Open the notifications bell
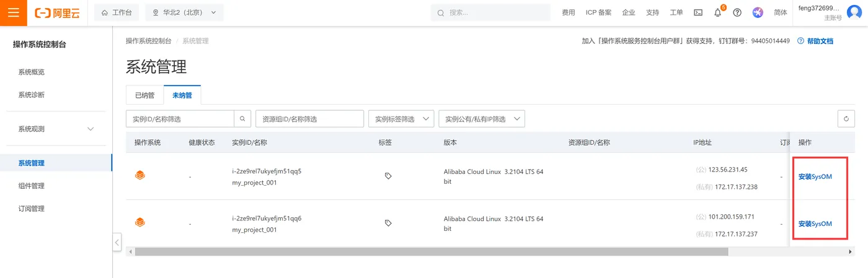Image resolution: width=868 pixels, height=278 pixels. [x=717, y=12]
